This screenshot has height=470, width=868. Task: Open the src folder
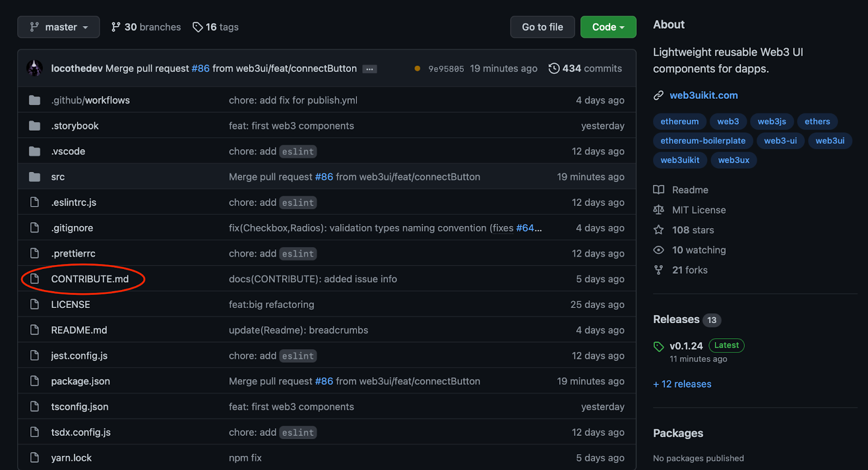coord(58,177)
